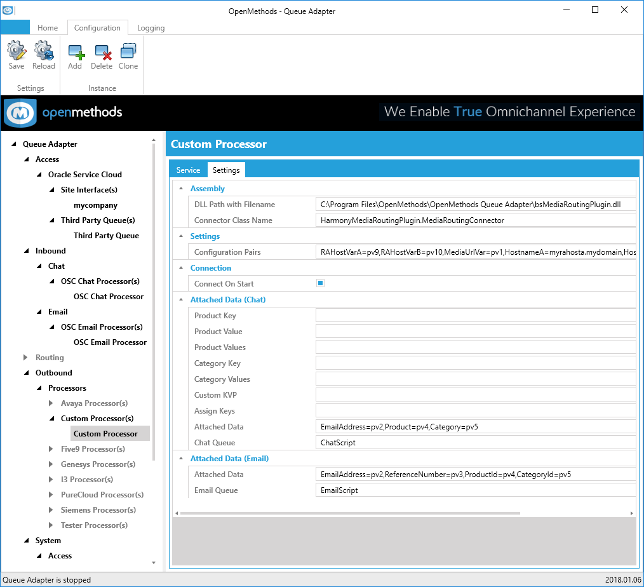Click the Product Key input field
Screen dimensions: 644x588
coord(476,315)
